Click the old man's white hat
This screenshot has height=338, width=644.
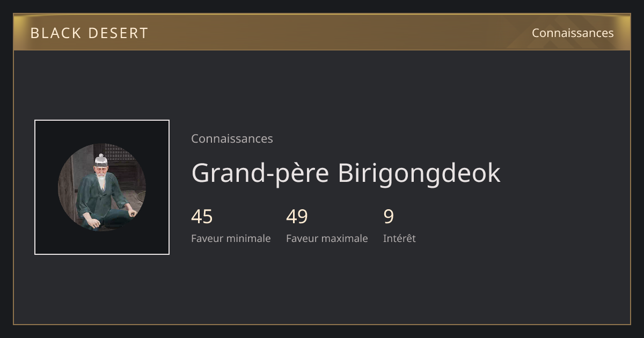(101, 160)
